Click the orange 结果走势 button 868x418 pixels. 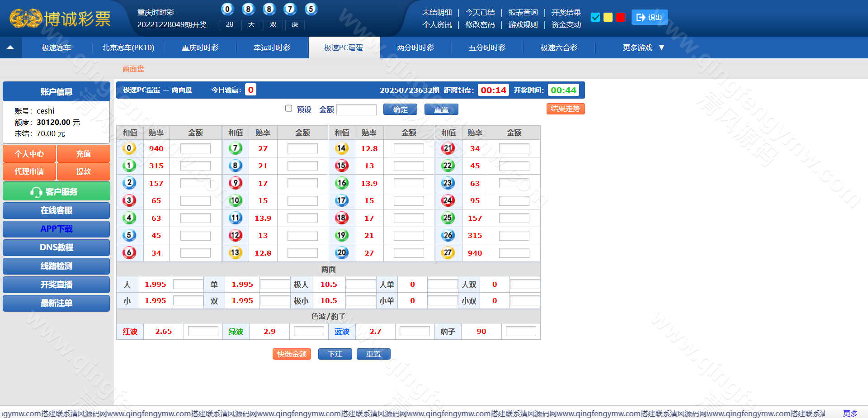pos(565,109)
